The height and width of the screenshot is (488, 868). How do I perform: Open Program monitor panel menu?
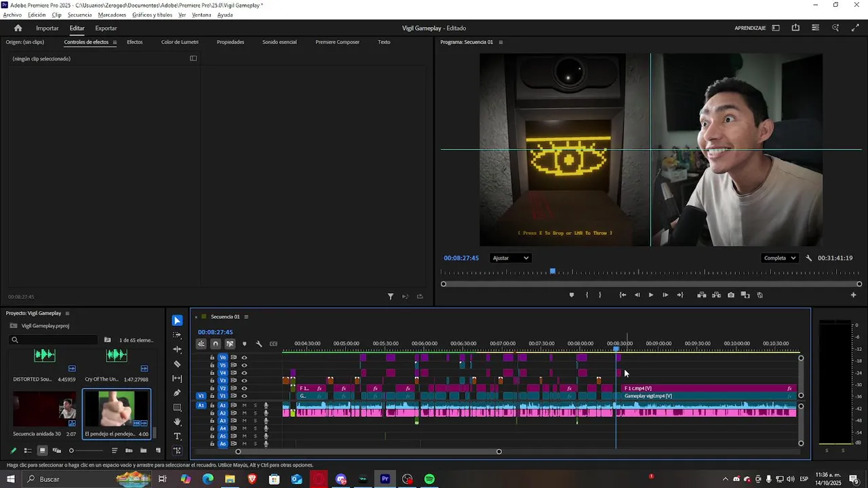tap(500, 42)
